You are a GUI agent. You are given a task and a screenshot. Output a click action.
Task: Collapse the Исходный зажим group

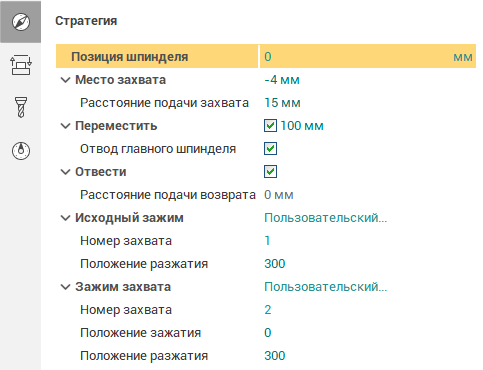(x=65, y=218)
